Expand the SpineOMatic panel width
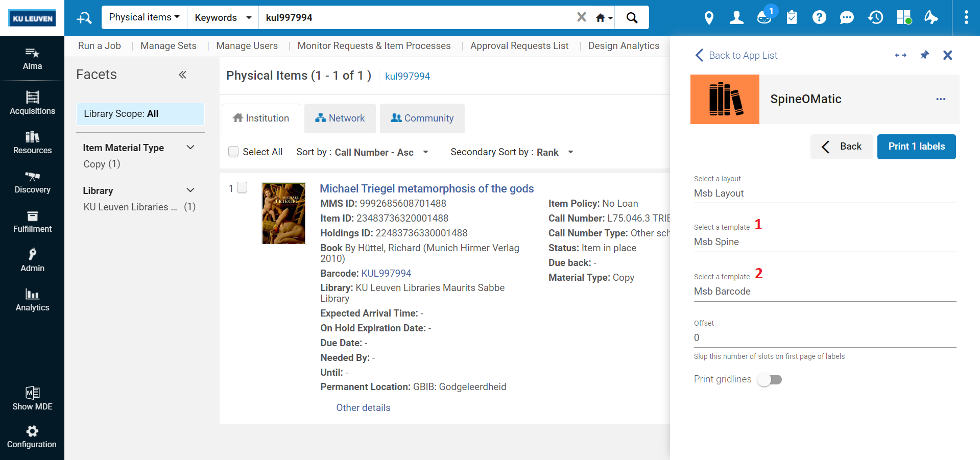Screen dimensions: 980x460 pyautogui.click(x=901, y=55)
